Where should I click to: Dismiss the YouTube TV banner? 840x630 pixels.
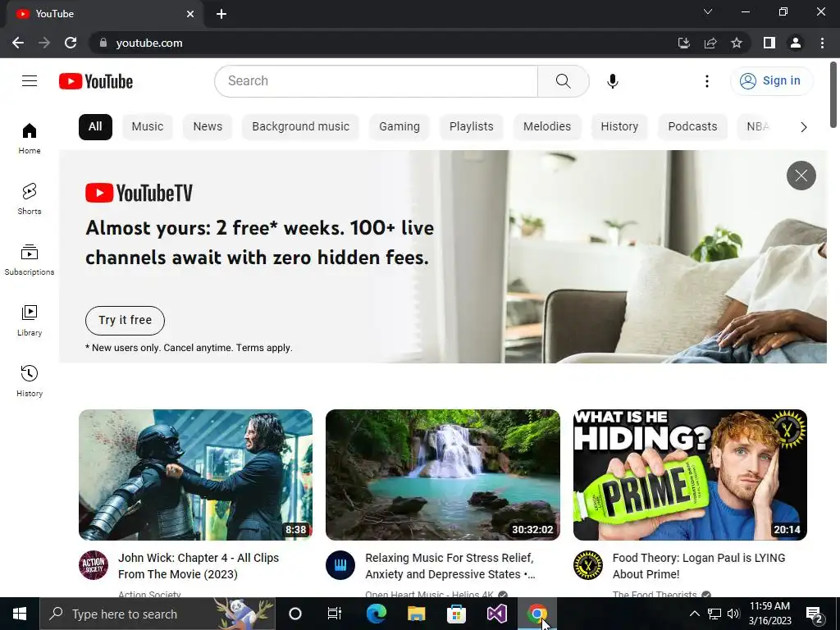[x=801, y=176]
